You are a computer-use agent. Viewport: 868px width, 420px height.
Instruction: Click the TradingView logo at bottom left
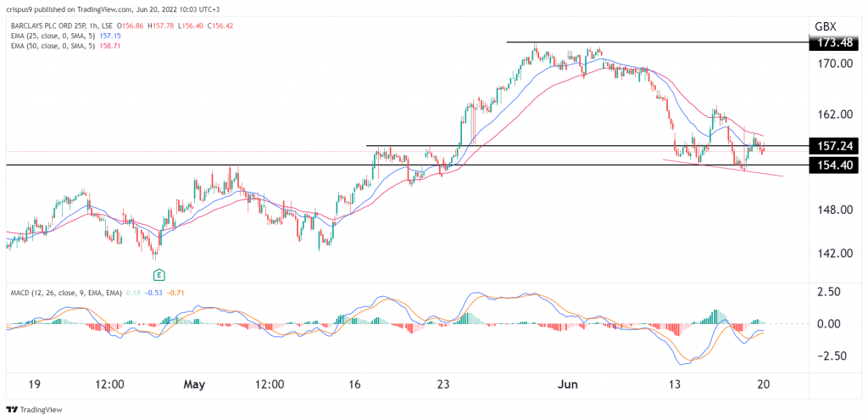tap(34, 410)
